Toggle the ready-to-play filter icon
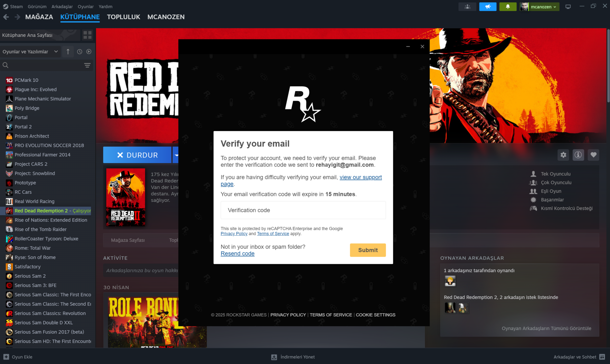 pyautogui.click(x=89, y=52)
